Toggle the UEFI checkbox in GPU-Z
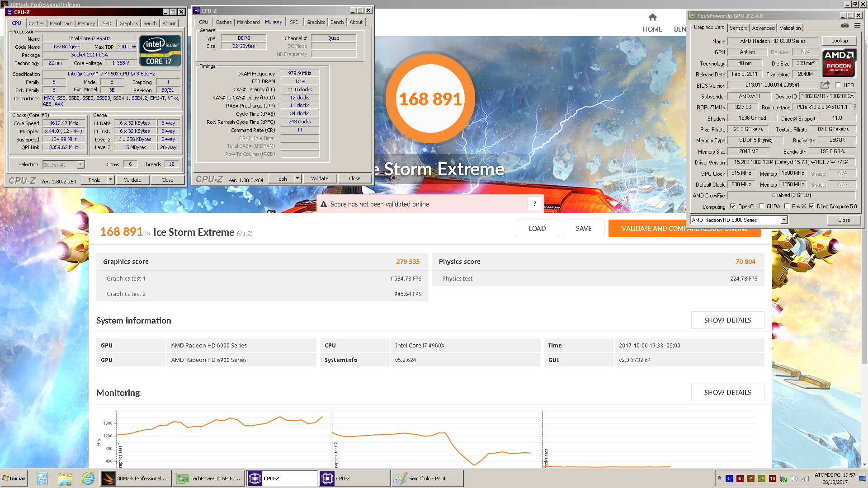The height and width of the screenshot is (488, 868). [x=838, y=85]
